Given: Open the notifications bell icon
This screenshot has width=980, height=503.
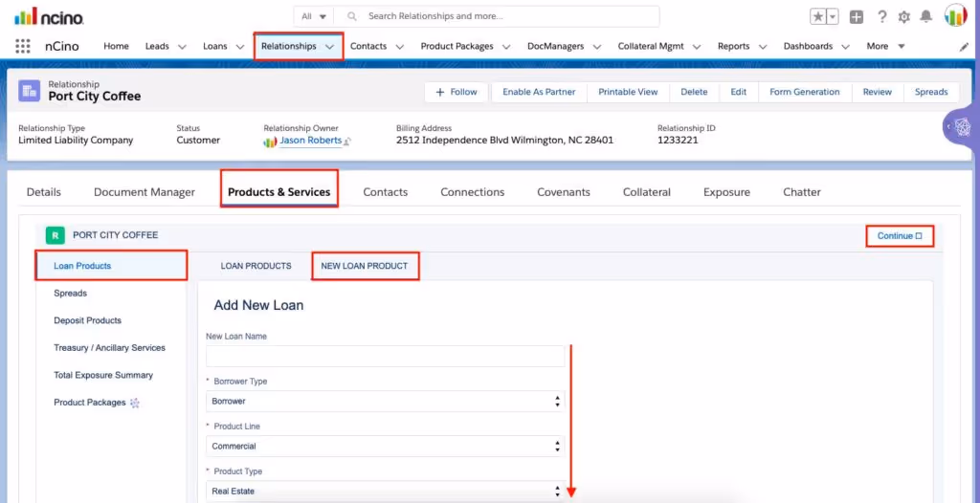Looking at the screenshot, I should pyautogui.click(x=926, y=17).
